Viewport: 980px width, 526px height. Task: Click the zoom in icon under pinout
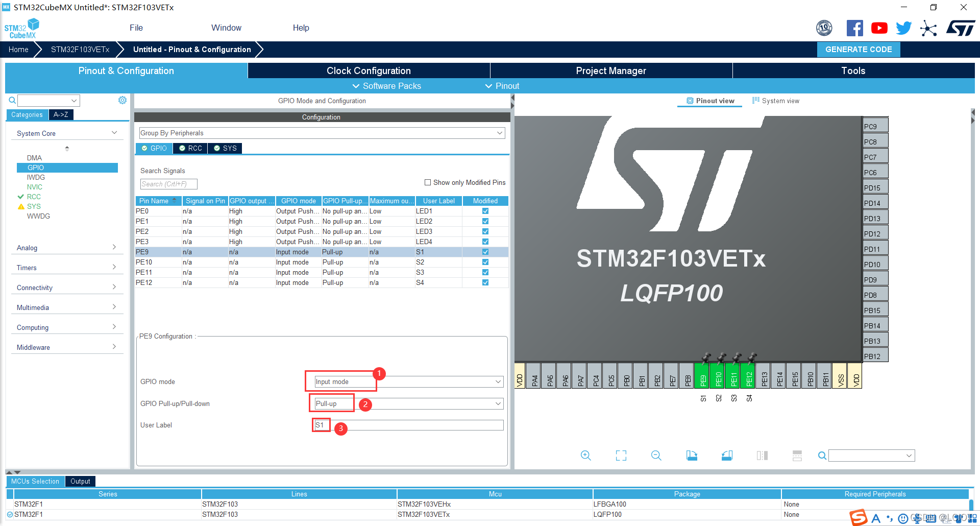pos(586,456)
